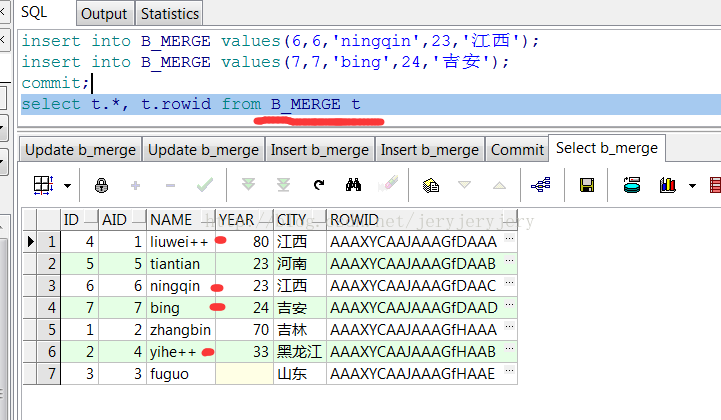
Task: Open dropdown arrow beside grid mode icon
Action: pyautogui.click(x=67, y=186)
